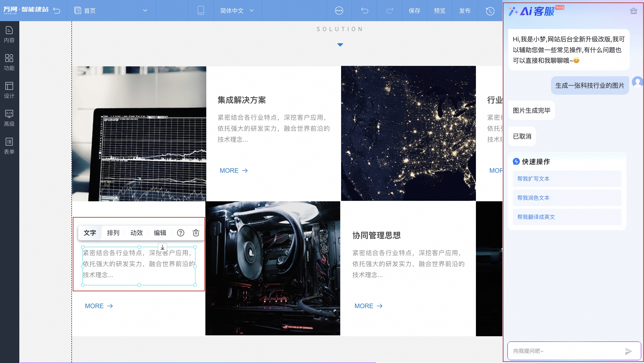This screenshot has width=644, height=363.
Task: Click the version history clock icon
Action: [490, 11]
